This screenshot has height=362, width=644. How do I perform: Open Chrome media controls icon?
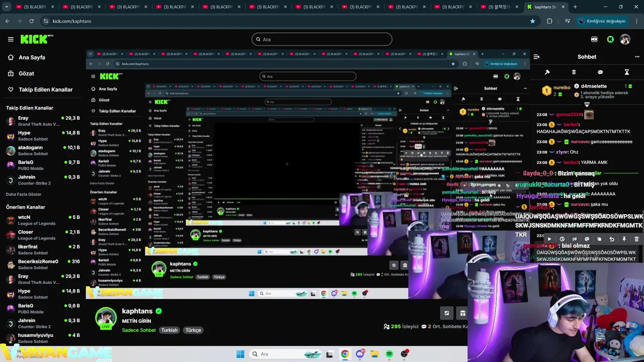point(568,21)
